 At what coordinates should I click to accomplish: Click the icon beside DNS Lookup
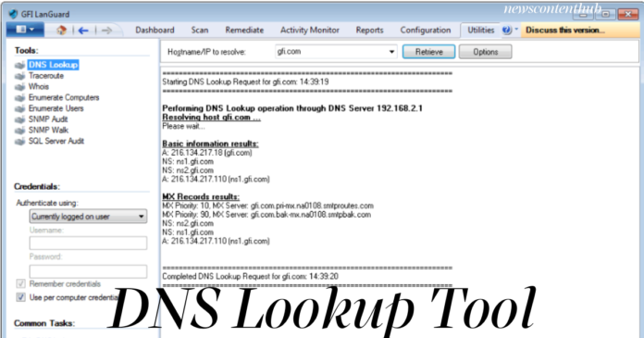(19, 66)
